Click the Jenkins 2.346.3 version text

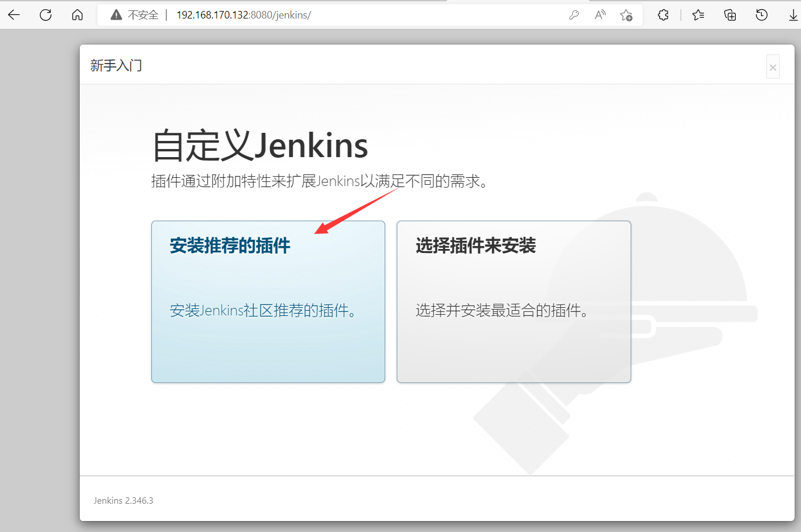coord(124,500)
